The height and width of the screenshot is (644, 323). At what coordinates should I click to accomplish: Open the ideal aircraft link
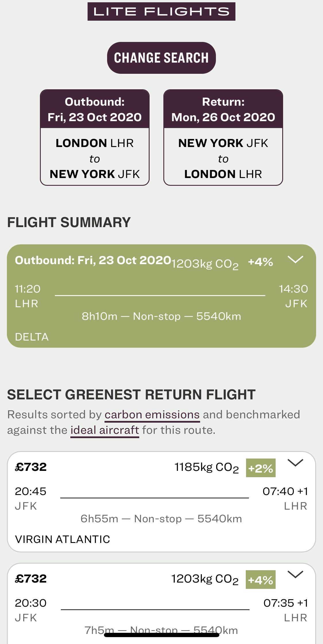(105, 430)
